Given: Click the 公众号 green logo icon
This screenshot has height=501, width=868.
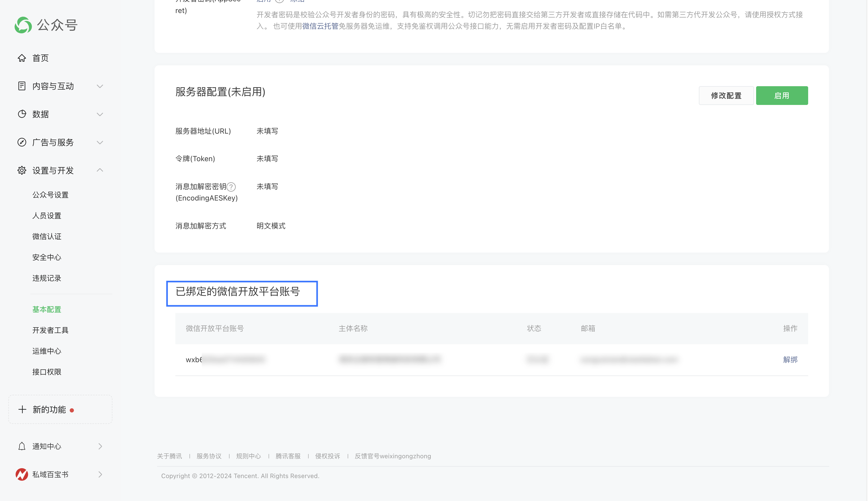Looking at the screenshot, I should (x=23, y=25).
